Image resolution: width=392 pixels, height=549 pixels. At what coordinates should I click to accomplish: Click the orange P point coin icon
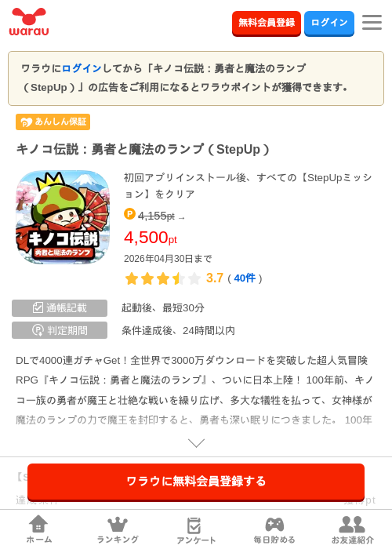[129, 213]
